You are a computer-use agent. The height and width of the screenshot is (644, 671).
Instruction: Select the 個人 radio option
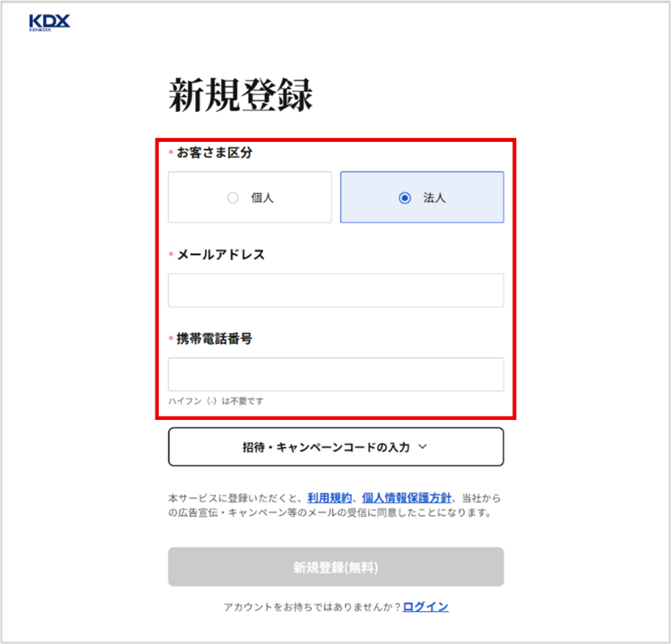pyautogui.click(x=250, y=197)
